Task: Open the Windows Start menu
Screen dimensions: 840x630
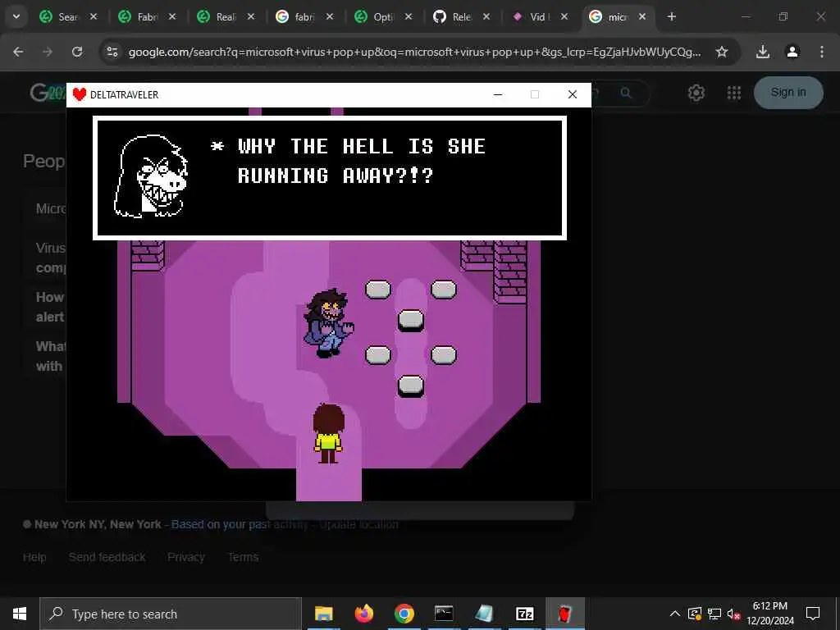Action: (20, 614)
